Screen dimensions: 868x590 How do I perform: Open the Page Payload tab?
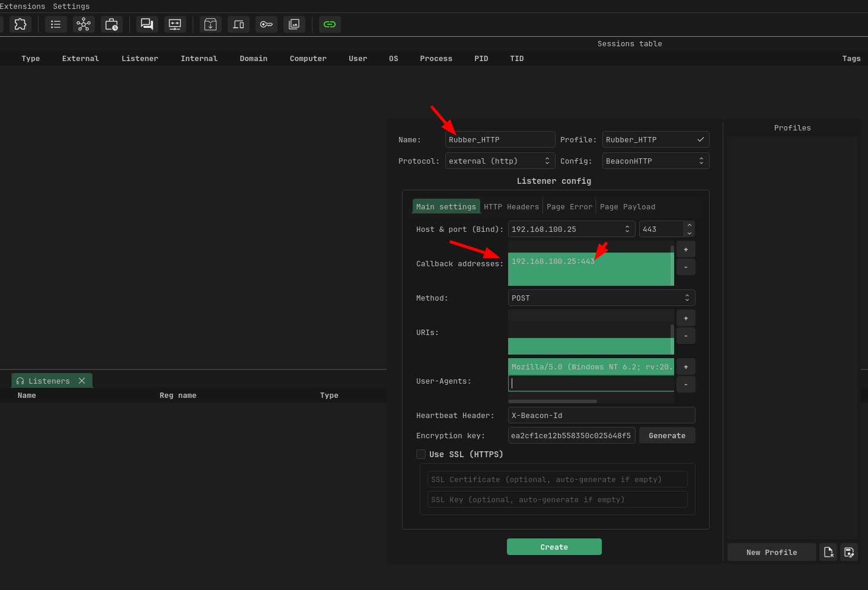point(627,207)
